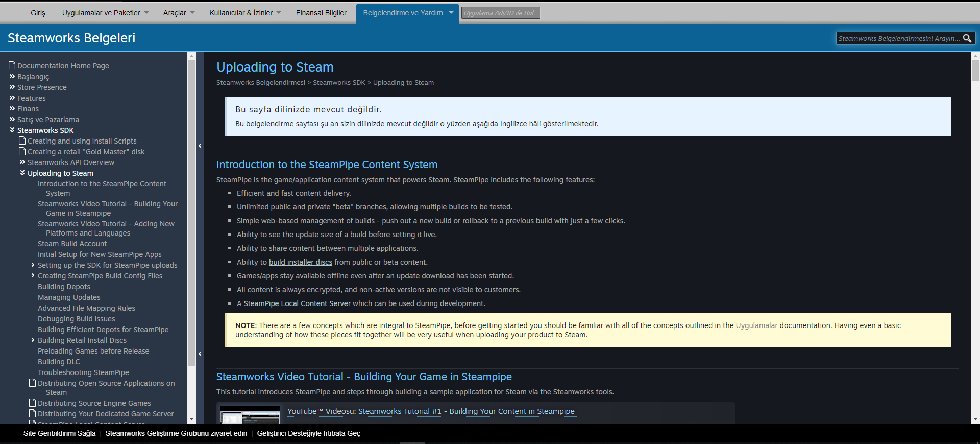Collapse the sidebar using the upper left-arrow handle

[200, 146]
